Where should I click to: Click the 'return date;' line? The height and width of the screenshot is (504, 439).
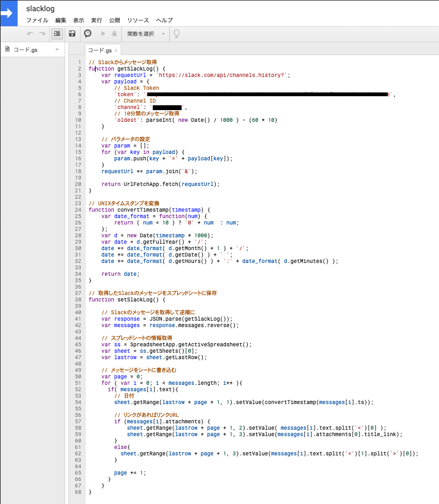point(120,274)
